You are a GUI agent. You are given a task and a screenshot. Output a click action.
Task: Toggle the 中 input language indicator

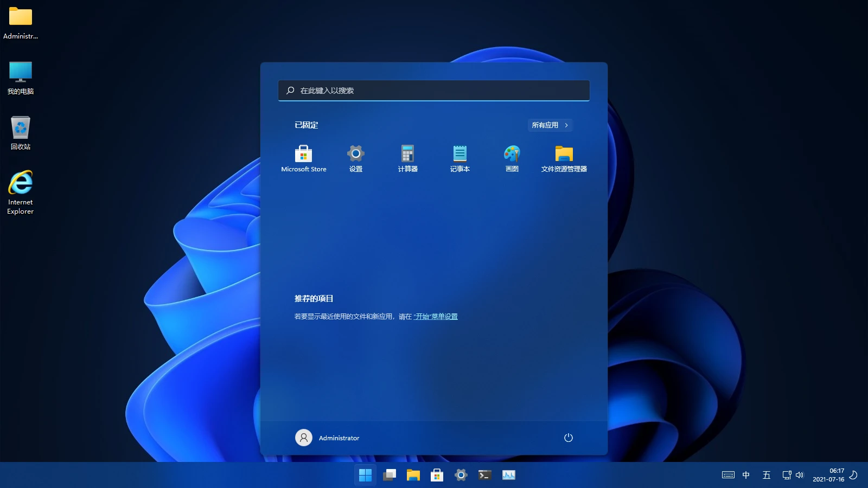(746, 475)
